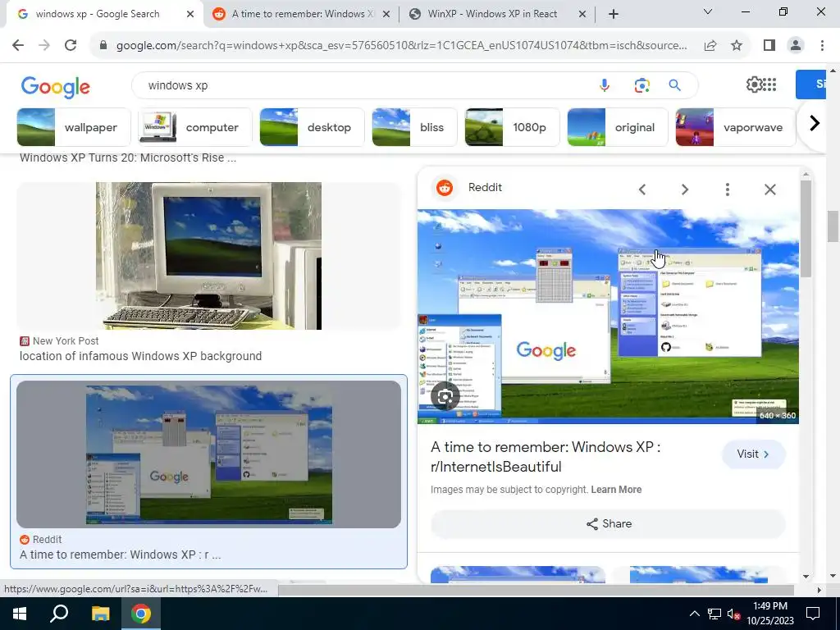Open 'A time to remember: Windows XP : r/InternetIsBeautiful' title
840x630 pixels.
point(546,456)
